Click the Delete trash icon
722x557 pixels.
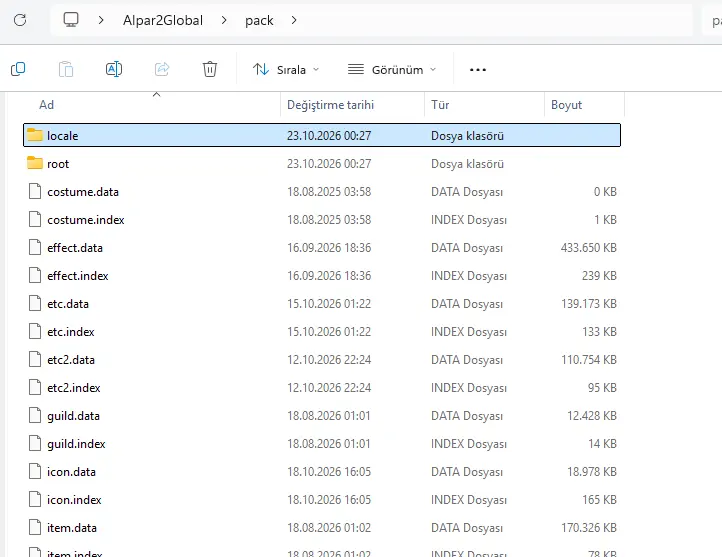pyautogui.click(x=210, y=69)
